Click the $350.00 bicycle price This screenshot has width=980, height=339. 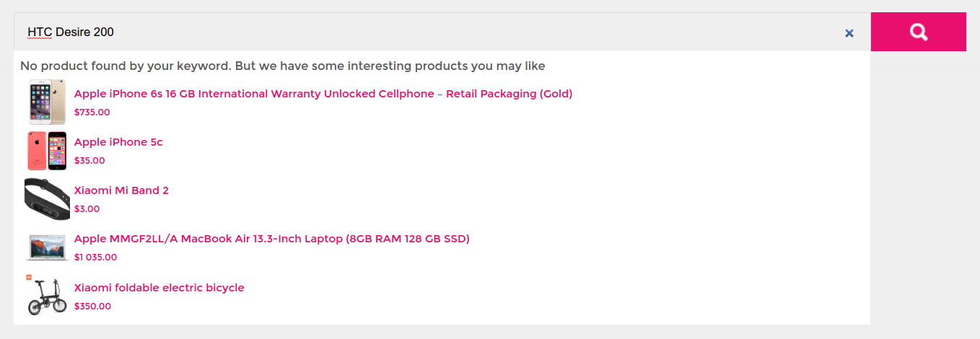[x=93, y=306]
